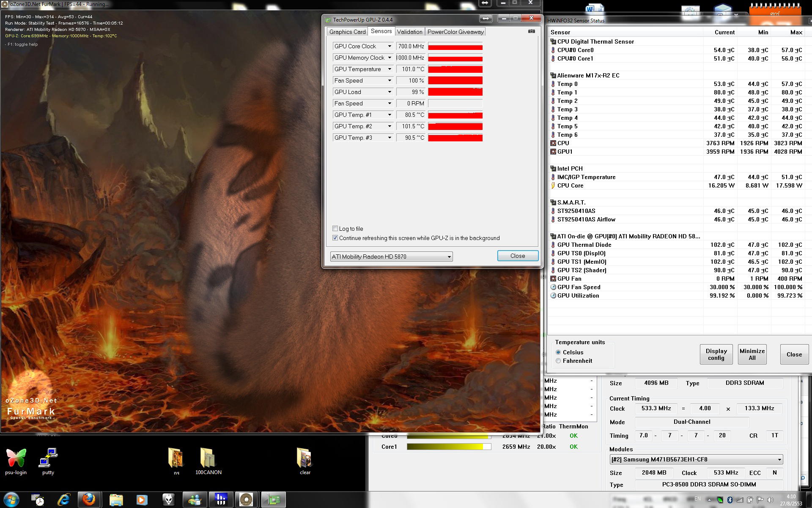Click the calendar clock taskbar icon
Screen dimensions: 812x508
(38, 500)
